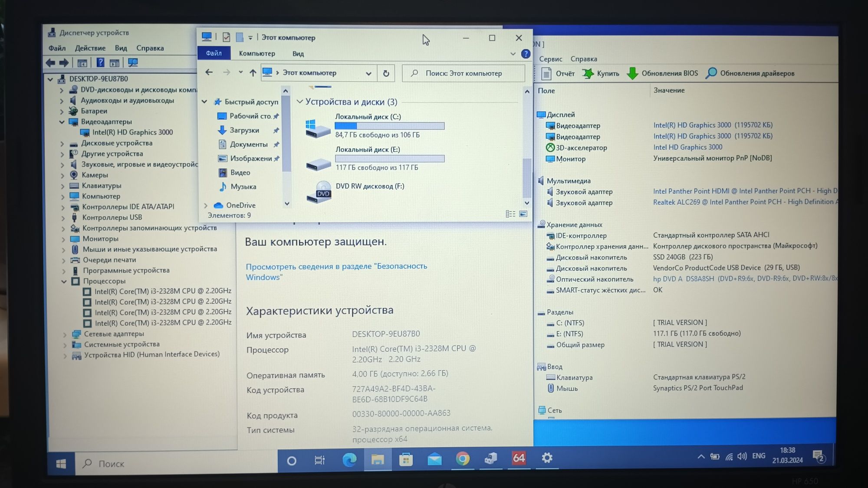This screenshot has width=868, height=488.
Task: Open Google Chrome from the taskbar
Action: point(463,459)
